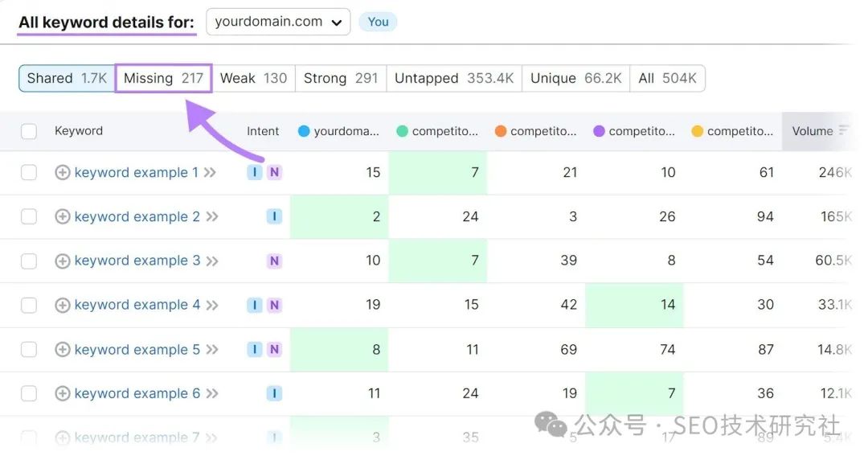The height and width of the screenshot is (460, 868).
Task: Click double-arrow icon after keyword example 6
Action: [212, 393]
